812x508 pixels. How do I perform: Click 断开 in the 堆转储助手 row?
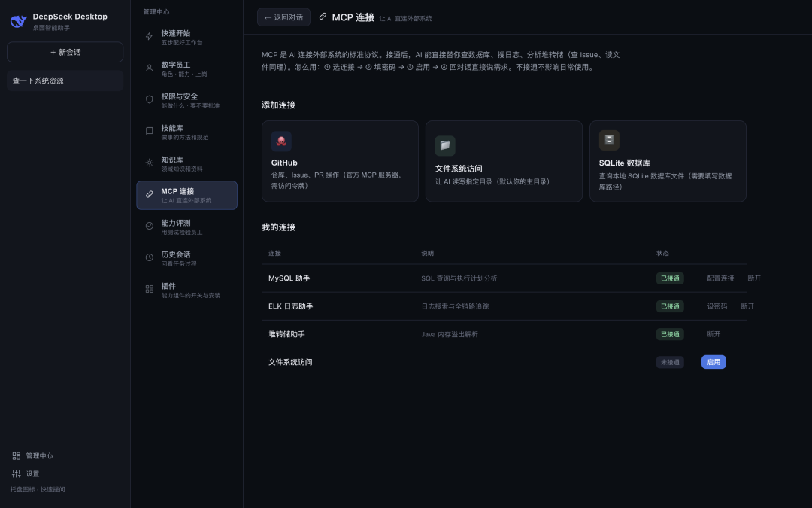[x=714, y=334]
